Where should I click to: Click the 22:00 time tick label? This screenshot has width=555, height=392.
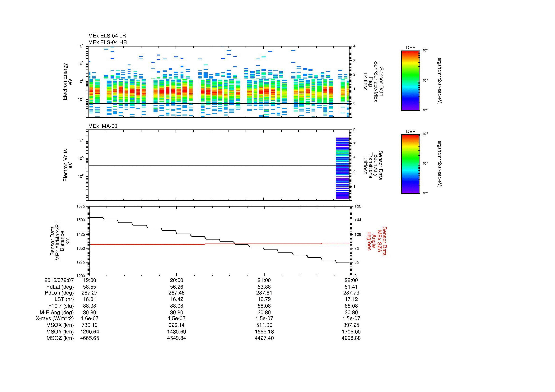coord(351,280)
